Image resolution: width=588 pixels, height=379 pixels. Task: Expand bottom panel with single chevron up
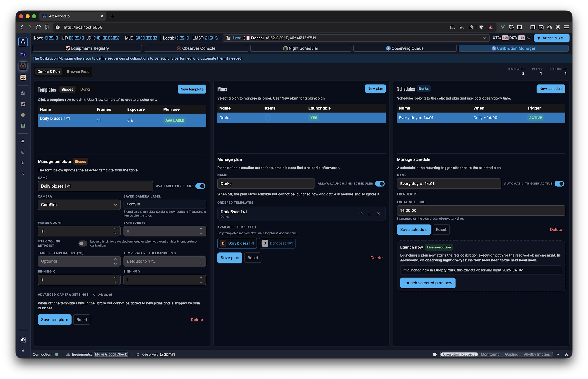click(558, 354)
